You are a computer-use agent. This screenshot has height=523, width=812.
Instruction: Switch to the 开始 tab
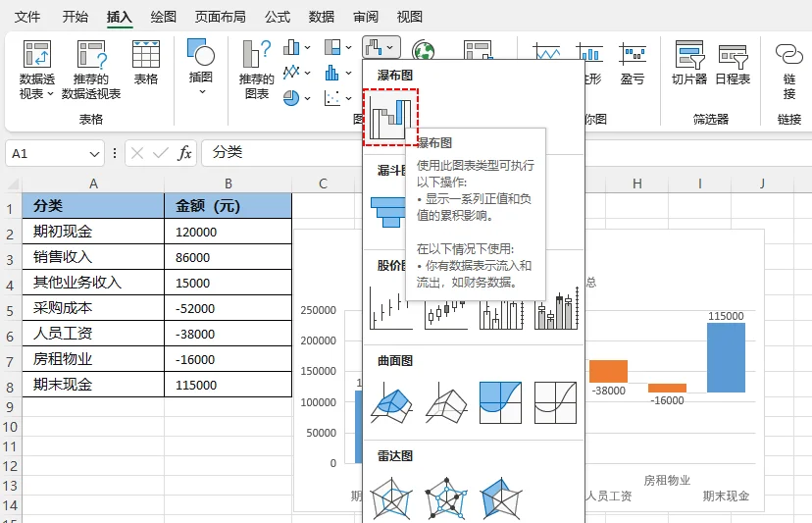click(76, 17)
